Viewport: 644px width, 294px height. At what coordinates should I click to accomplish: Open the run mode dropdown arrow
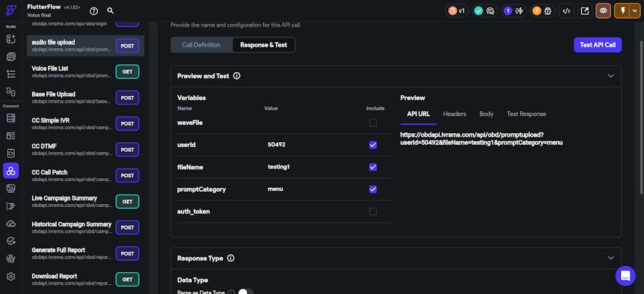(633, 11)
